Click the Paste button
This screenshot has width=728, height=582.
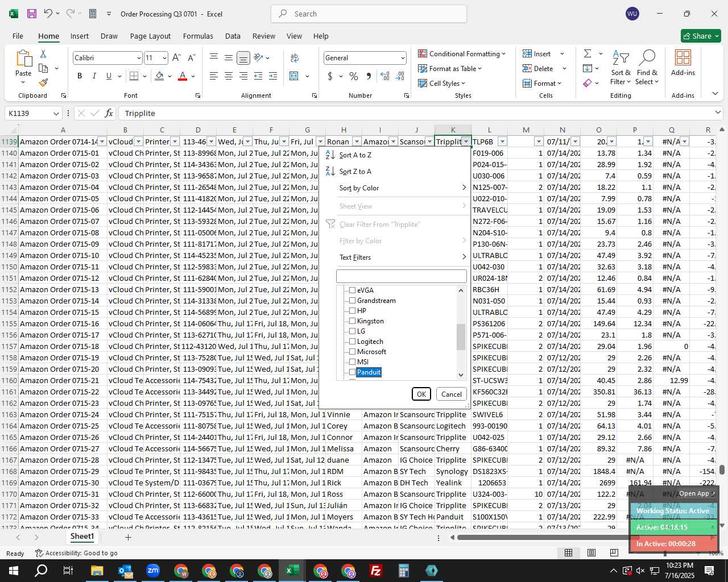(23, 67)
